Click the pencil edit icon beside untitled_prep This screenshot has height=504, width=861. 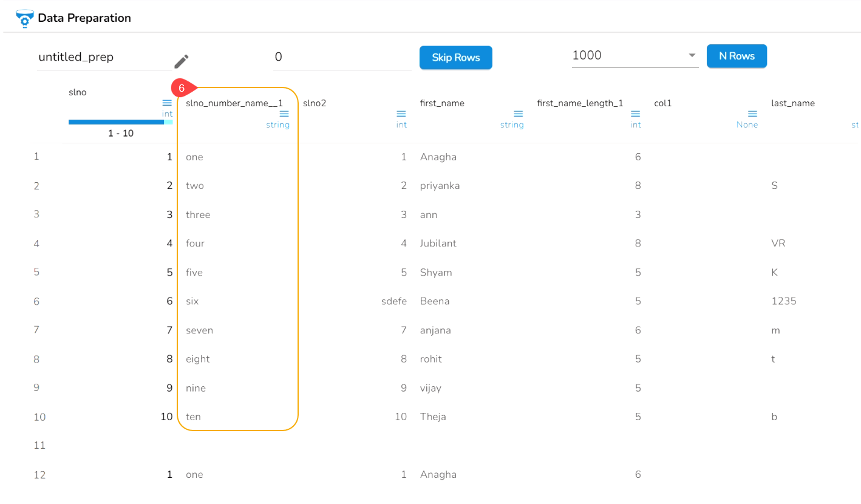pyautogui.click(x=182, y=61)
